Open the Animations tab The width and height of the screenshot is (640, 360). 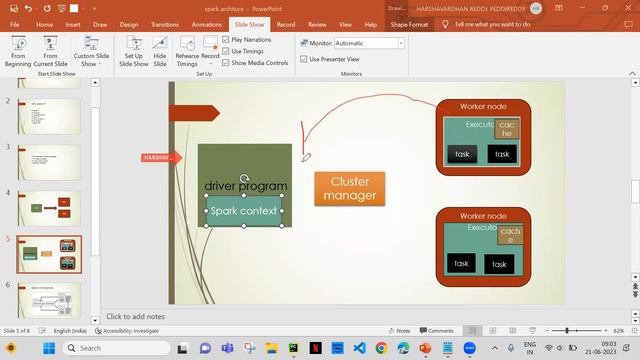(207, 24)
